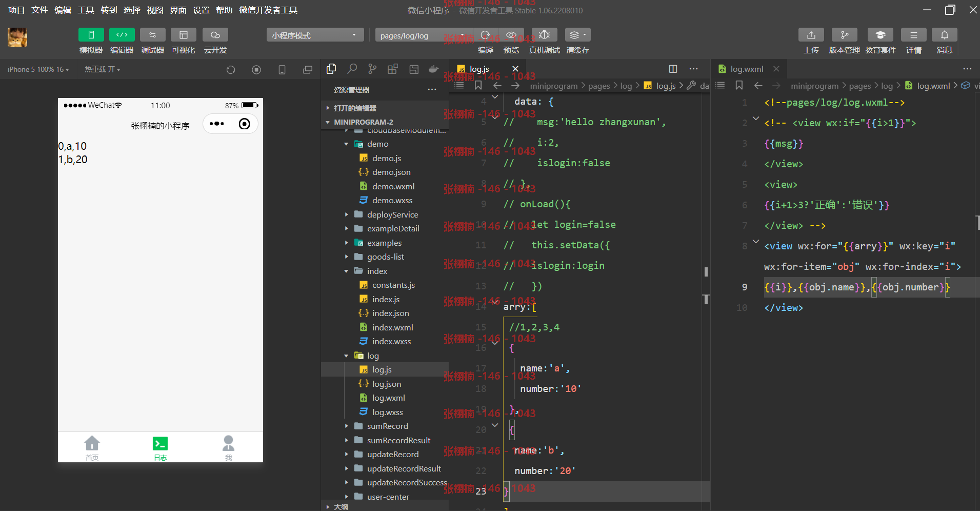Split the log.js editor
980x511 pixels.
coord(673,69)
